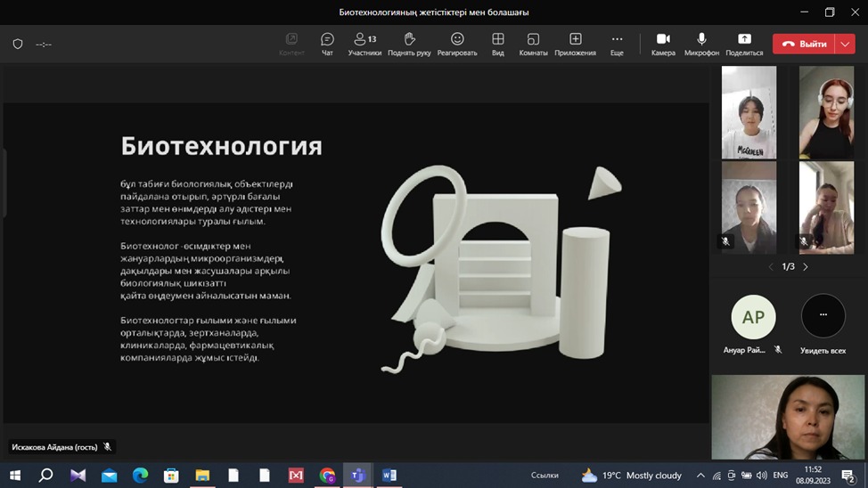The image size is (868, 488).
Task: Toggle the Микрофон mute state
Action: [x=701, y=44]
